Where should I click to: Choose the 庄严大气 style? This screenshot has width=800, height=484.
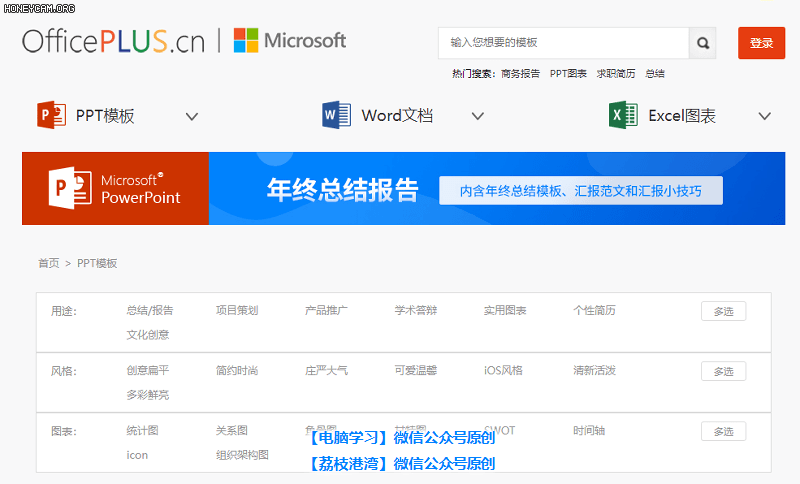coord(326,370)
